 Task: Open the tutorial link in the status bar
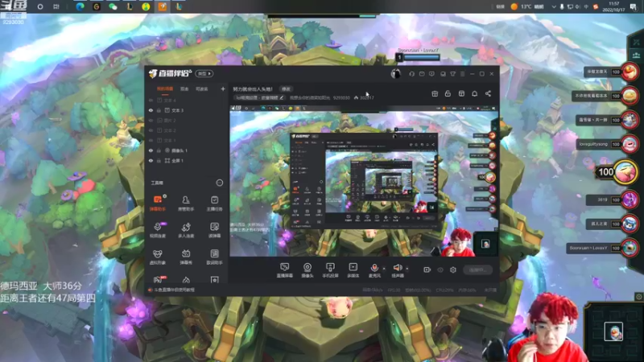(x=171, y=290)
